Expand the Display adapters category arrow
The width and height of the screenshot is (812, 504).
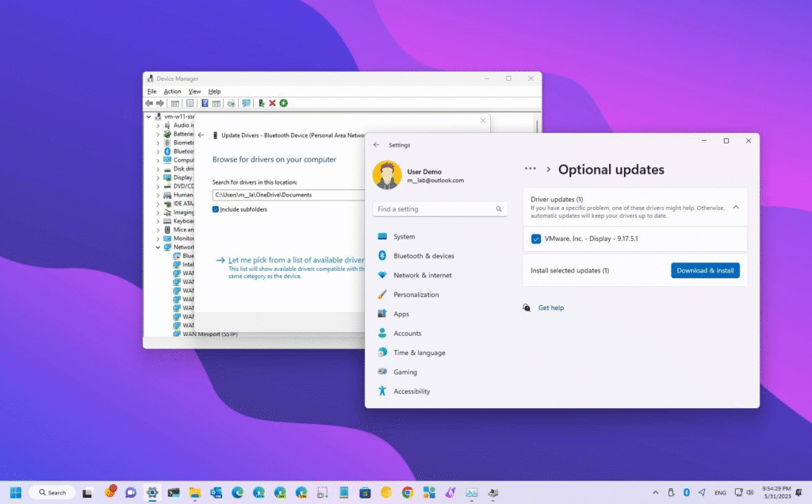coord(158,178)
